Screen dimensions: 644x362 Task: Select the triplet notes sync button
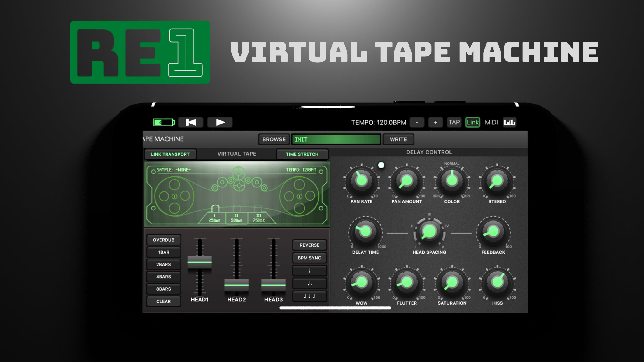pyautogui.click(x=309, y=296)
